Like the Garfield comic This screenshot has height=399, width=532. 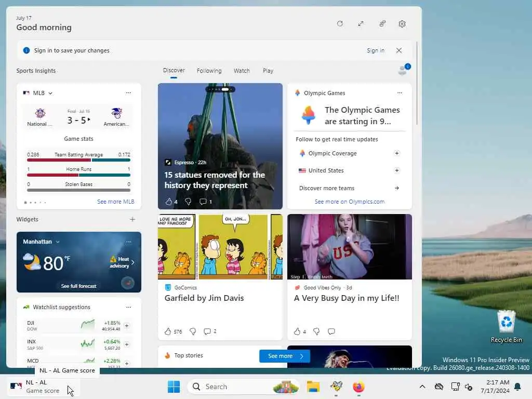168,331
